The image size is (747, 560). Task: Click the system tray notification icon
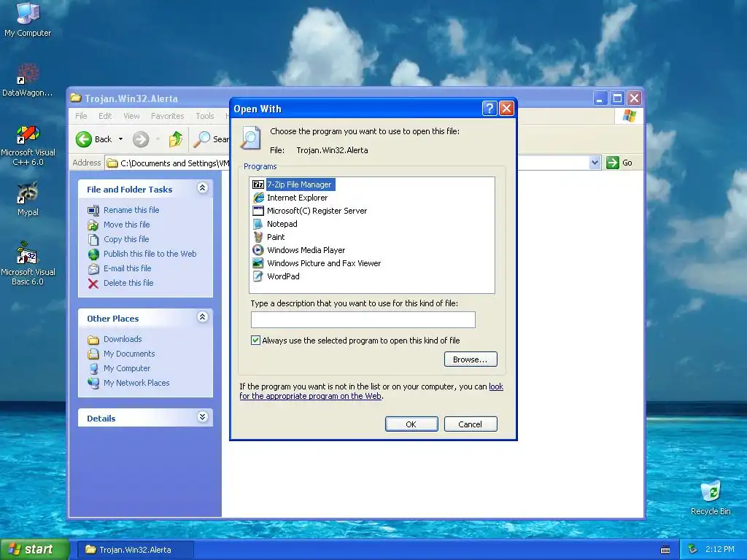[693, 550]
